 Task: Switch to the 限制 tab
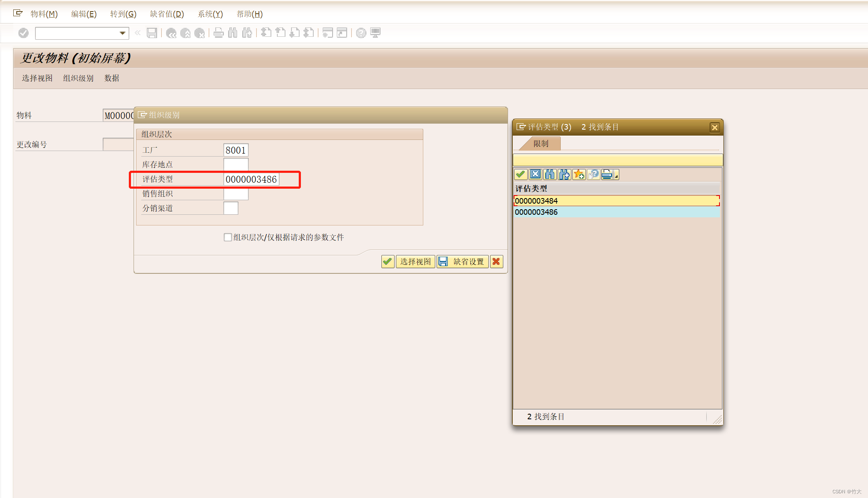tap(541, 144)
